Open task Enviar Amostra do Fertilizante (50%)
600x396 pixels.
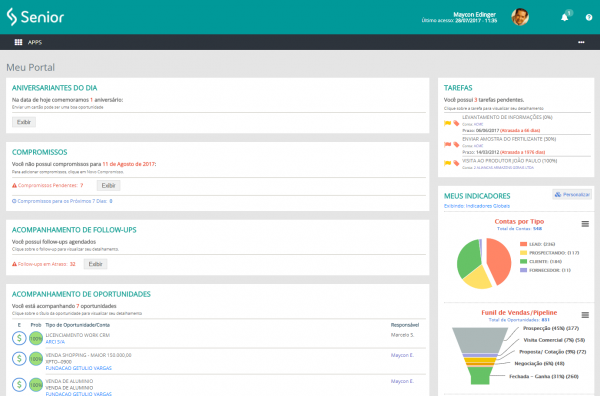[x=509, y=139]
